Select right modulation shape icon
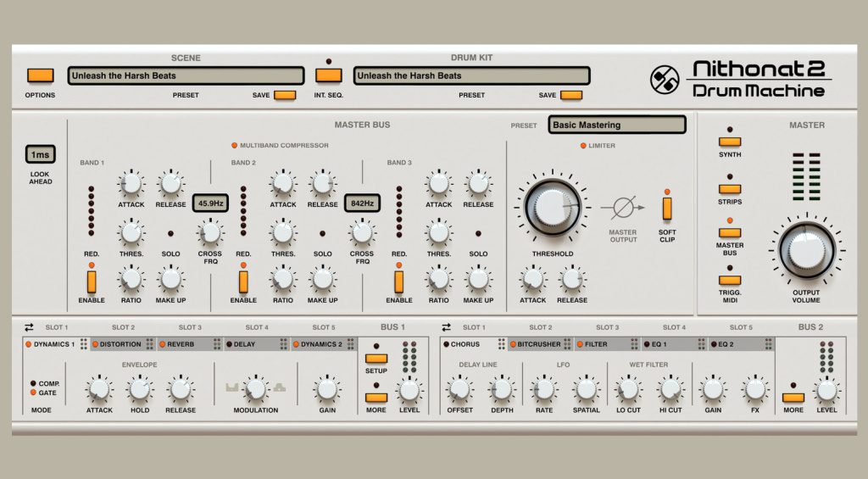The image size is (868, 479). tap(280, 387)
